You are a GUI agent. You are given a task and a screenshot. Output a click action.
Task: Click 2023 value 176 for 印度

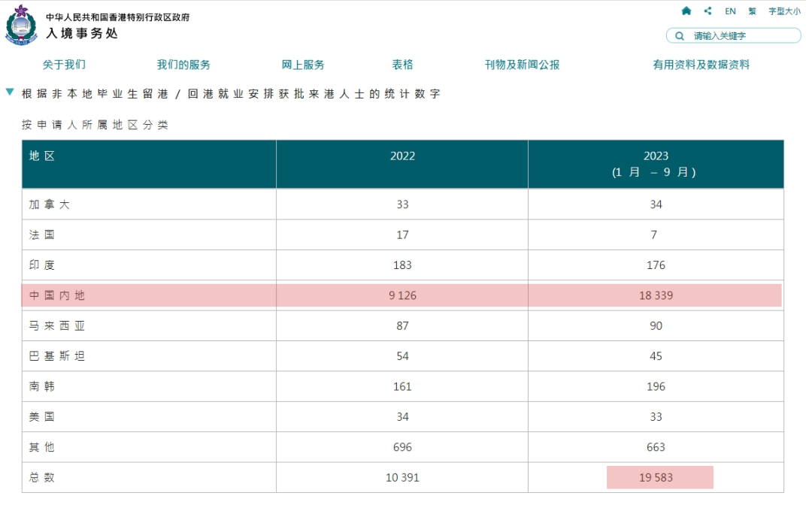click(656, 265)
